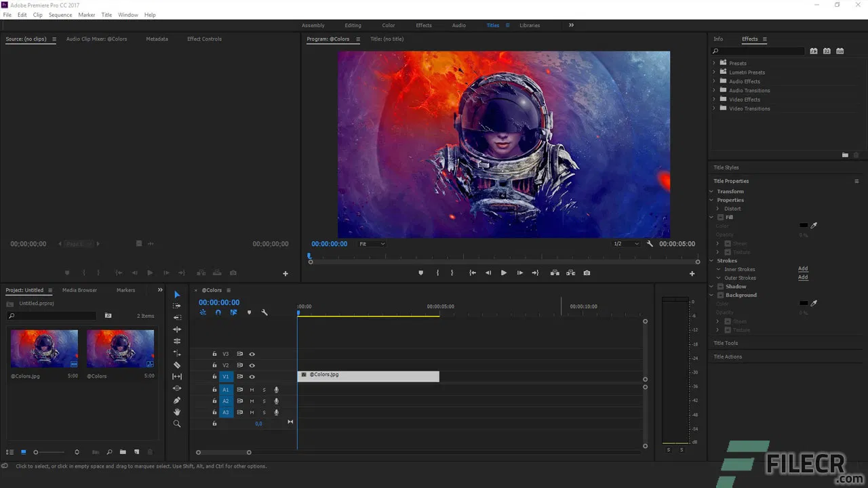Select the Razor tool in the toolbar
868x488 pixels.
point(177,365)
